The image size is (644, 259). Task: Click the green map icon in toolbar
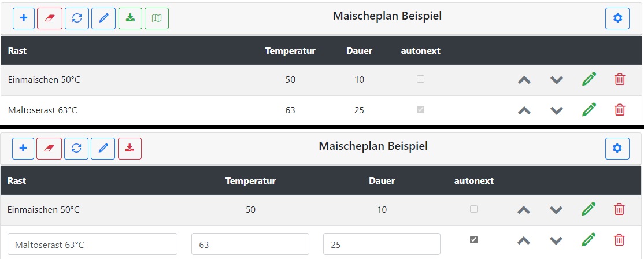(157, 18)
